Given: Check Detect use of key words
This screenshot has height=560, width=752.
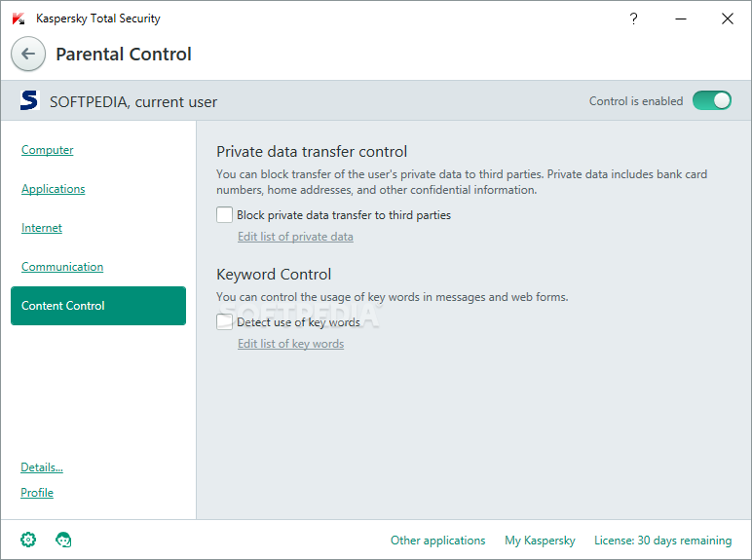Looking at the screenshot, I should 224,321.
